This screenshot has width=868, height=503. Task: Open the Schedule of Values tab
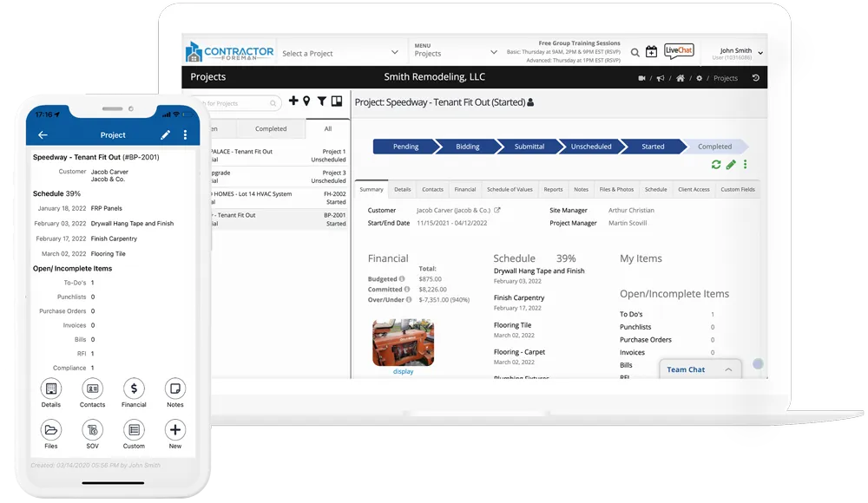point(510,189)
